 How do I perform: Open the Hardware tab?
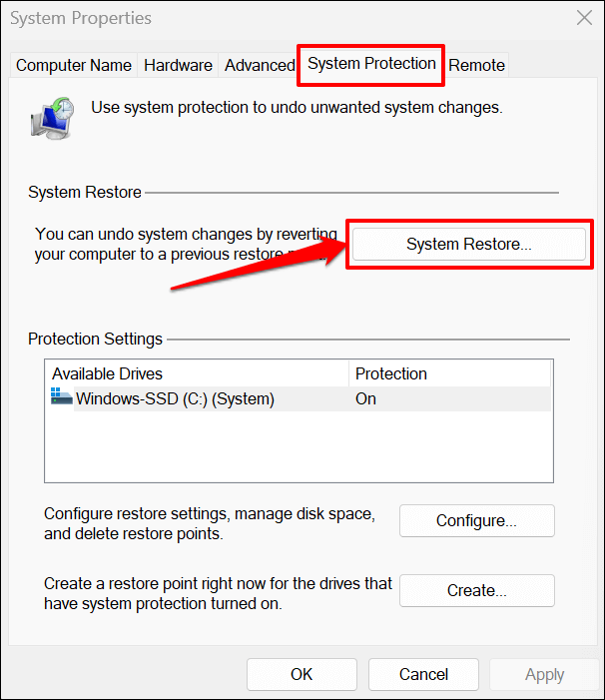pos(178,66)
